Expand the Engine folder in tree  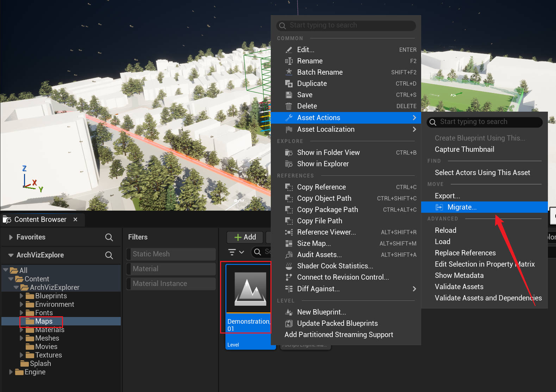click(11, 372)
